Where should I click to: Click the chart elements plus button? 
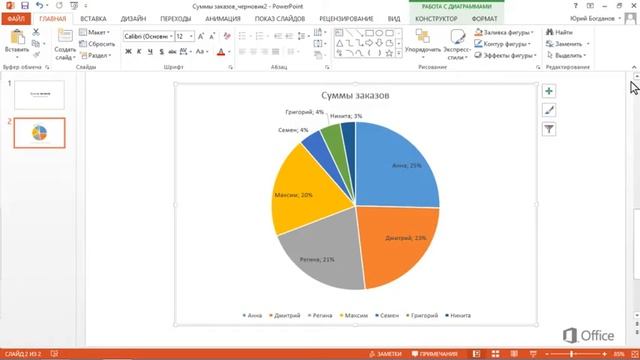549,91
